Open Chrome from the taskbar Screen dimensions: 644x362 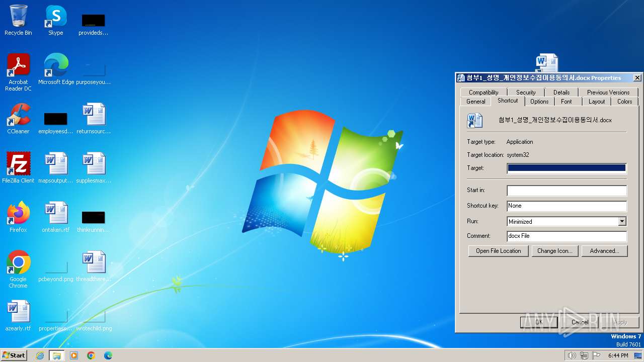[91, 355]
